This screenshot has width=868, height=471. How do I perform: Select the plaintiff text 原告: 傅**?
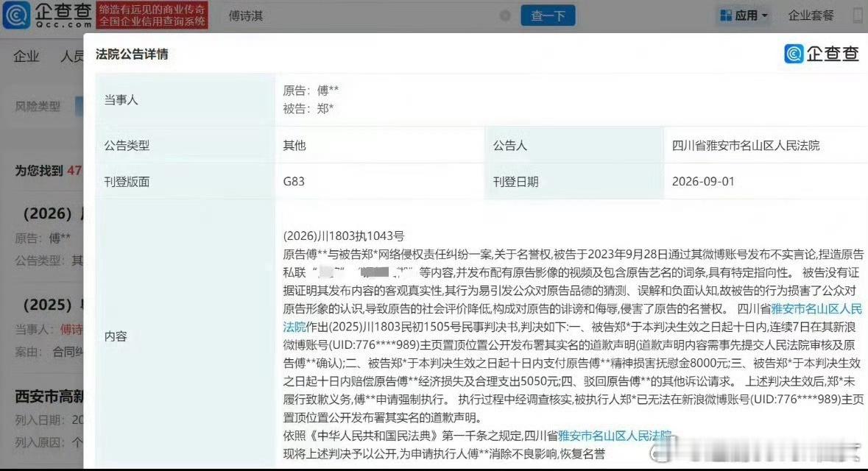pyautogui.click(x=311, y=91)
